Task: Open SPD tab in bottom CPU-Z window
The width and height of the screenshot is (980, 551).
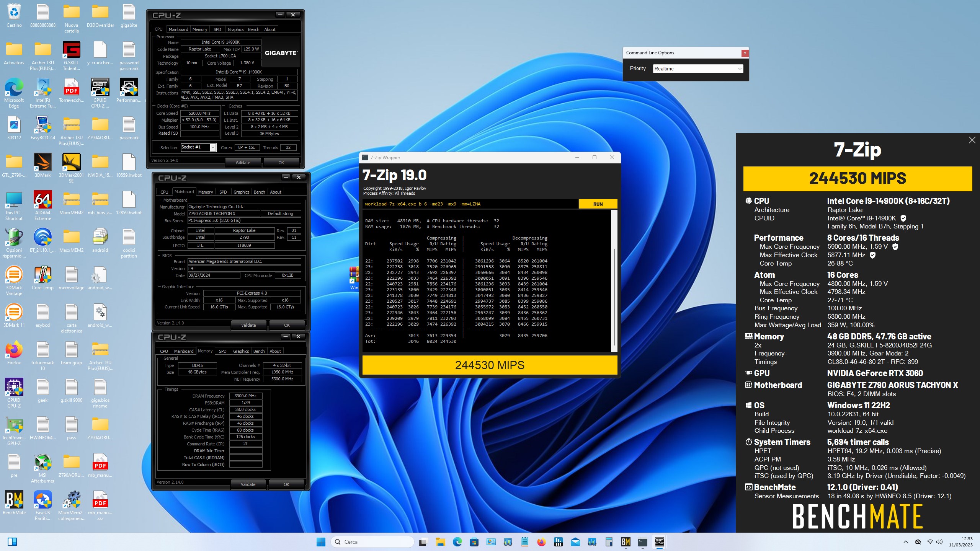Action: pyautogui.click(x=222, y=351)
